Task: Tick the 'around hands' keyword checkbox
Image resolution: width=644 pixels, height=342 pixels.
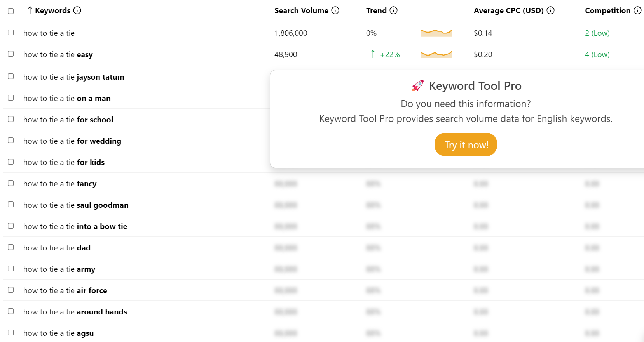Action: point(11,311)
